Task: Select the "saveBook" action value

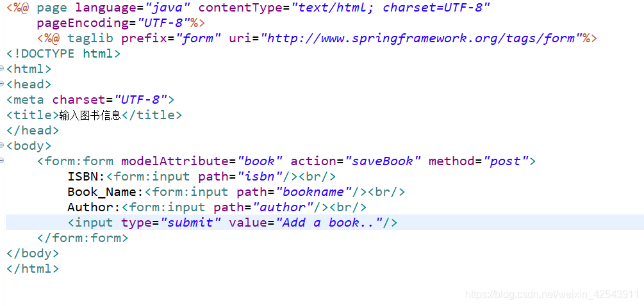Action: click(383, 161)
